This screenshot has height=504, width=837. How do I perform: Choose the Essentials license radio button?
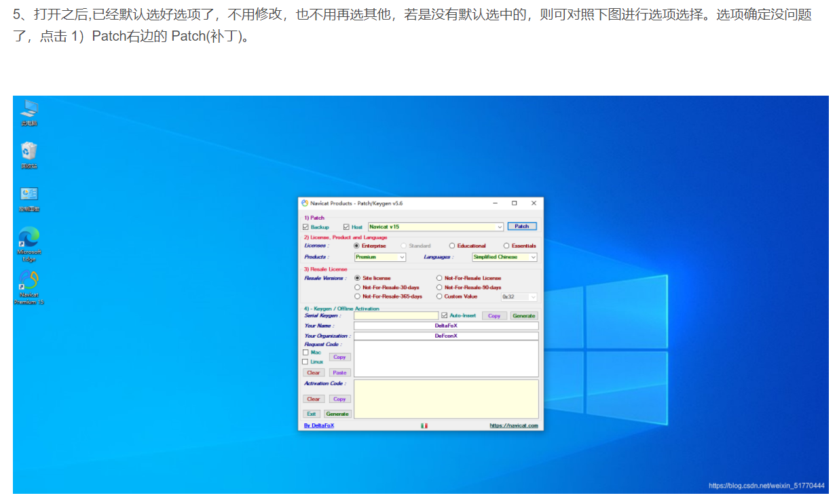point(506,246)
